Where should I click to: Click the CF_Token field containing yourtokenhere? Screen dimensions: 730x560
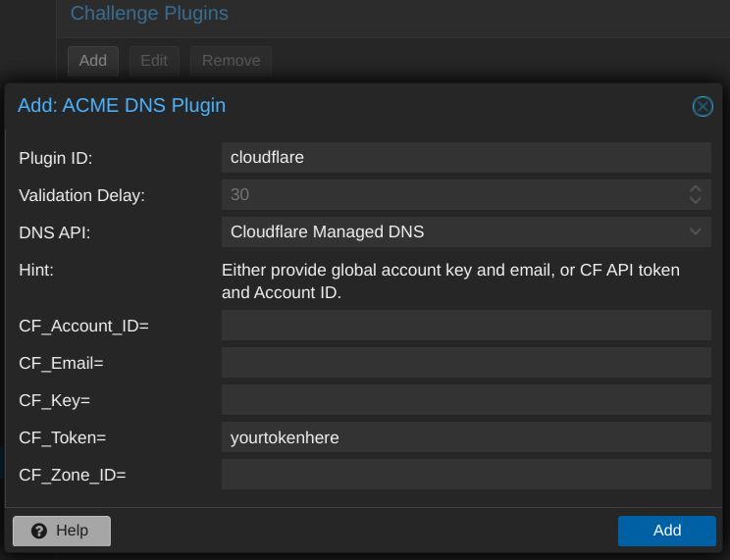point(465,437)
